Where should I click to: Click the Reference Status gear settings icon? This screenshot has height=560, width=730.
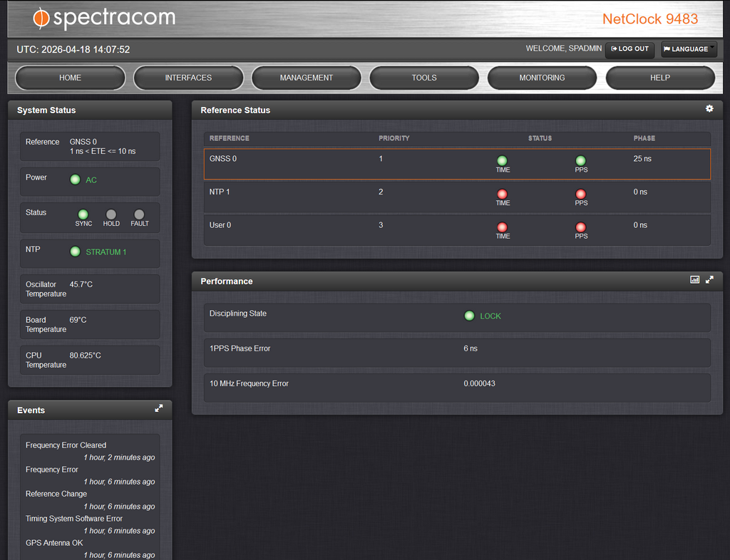click(x=709, y=108)
